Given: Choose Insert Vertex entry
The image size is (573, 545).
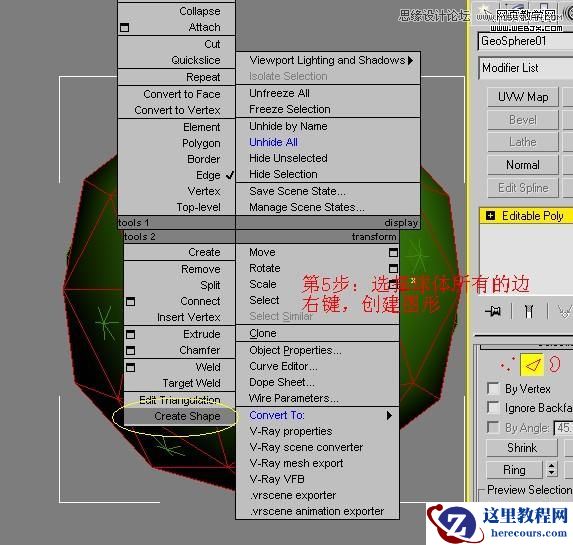Looking at the screenshot, I should click(189, 317).
